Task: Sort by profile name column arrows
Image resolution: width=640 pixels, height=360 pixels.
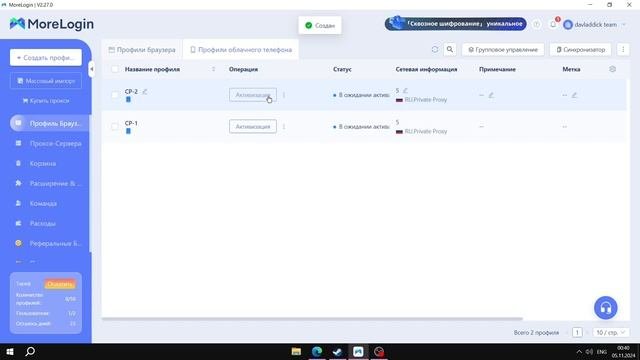Action: [213, 69]
